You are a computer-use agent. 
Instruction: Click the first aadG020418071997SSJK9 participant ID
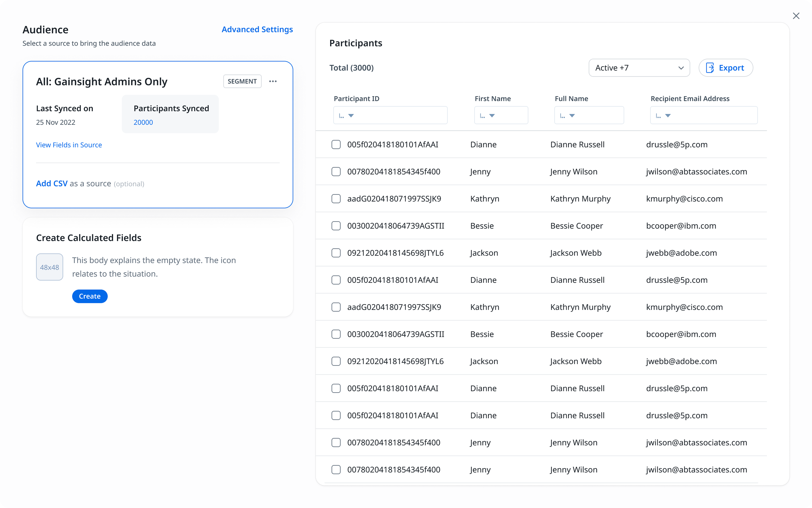394,198
